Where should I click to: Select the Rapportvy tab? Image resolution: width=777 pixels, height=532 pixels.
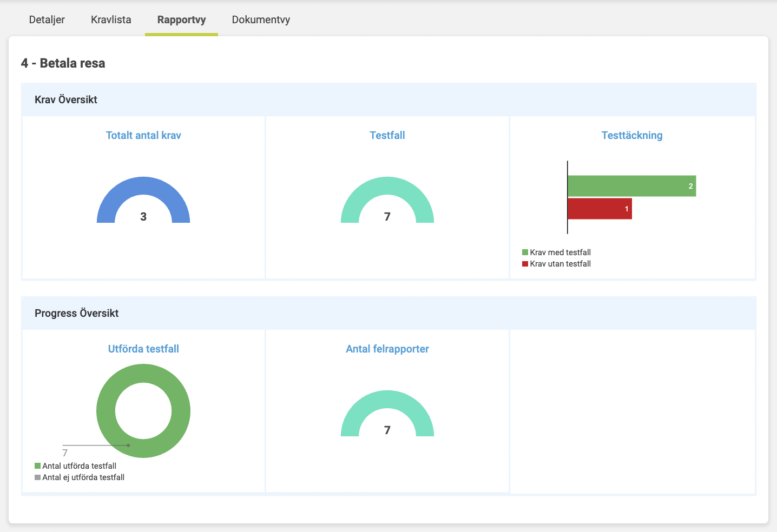[x=181, y=20]
